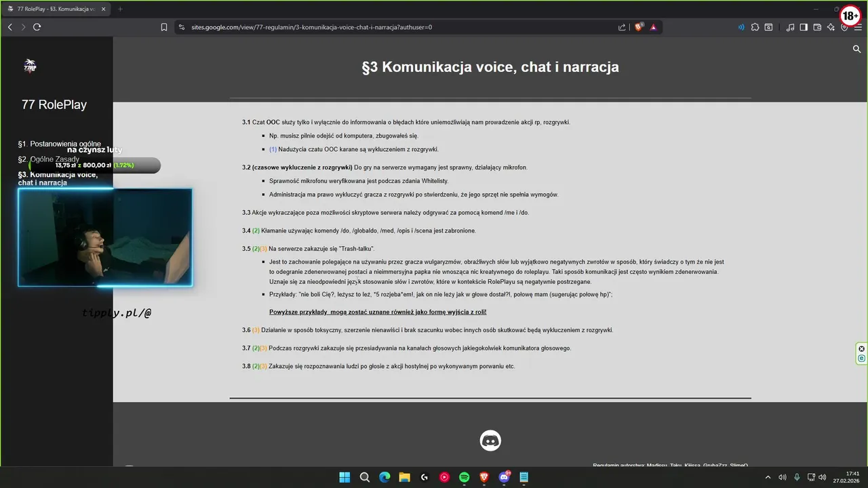Open the Brave Shields lion icon
This screenshot has width=868, height=488.
639,27
